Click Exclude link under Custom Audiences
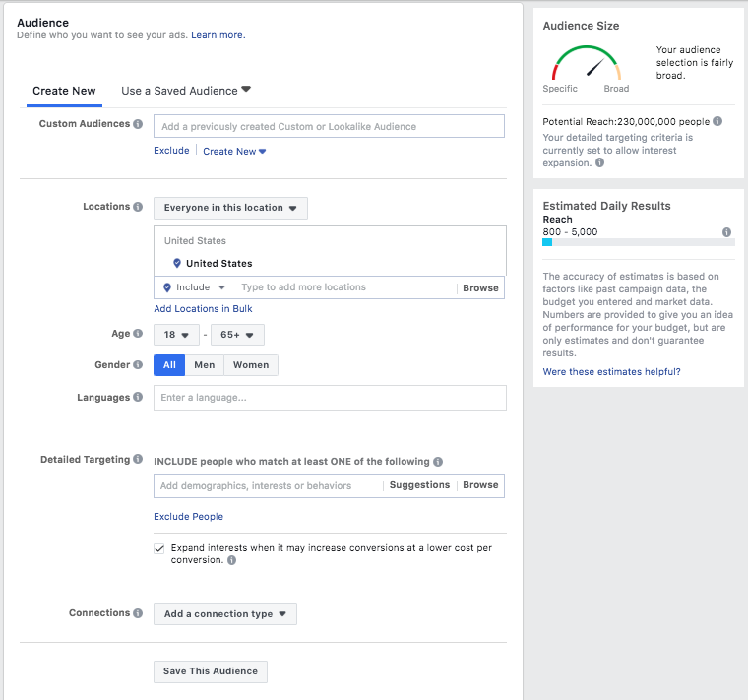 171,151
